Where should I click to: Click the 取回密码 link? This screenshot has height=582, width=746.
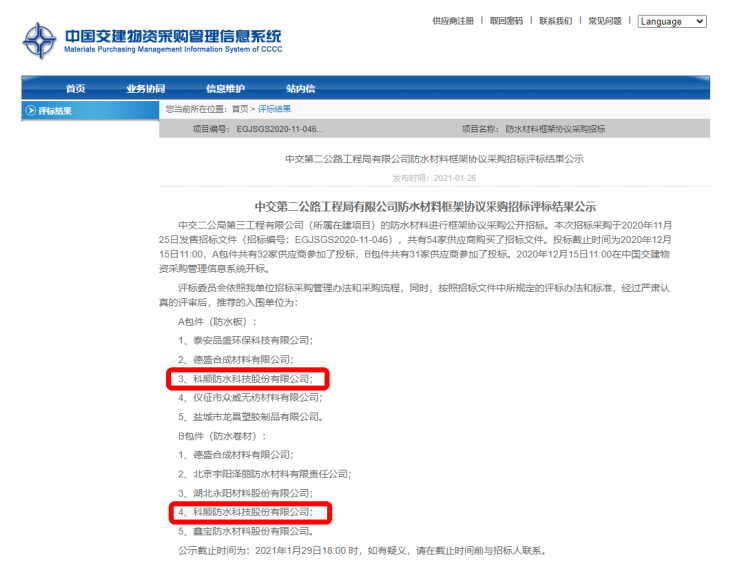point(506,21)
